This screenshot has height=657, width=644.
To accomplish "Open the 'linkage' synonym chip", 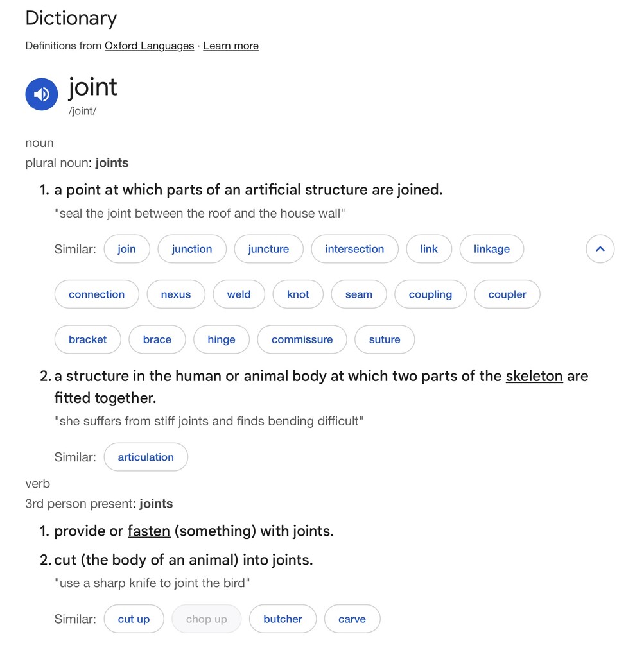I will [x=492, y=249].
